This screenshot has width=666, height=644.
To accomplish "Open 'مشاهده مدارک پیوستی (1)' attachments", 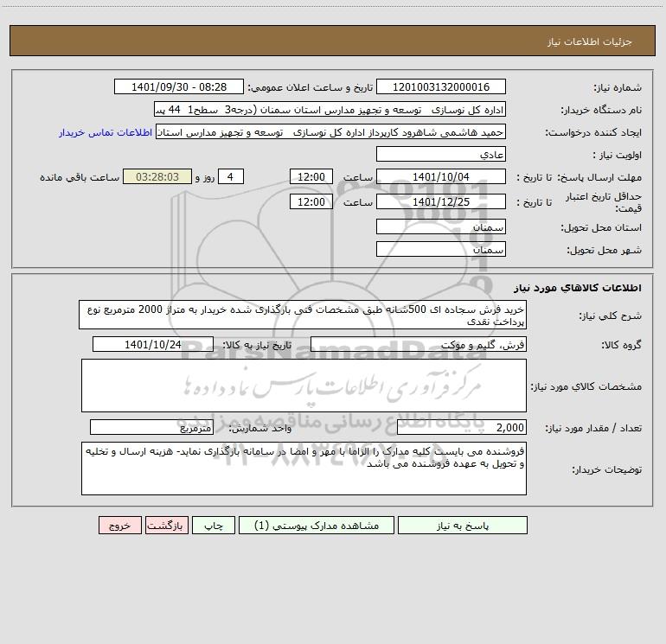I will 317,526.
